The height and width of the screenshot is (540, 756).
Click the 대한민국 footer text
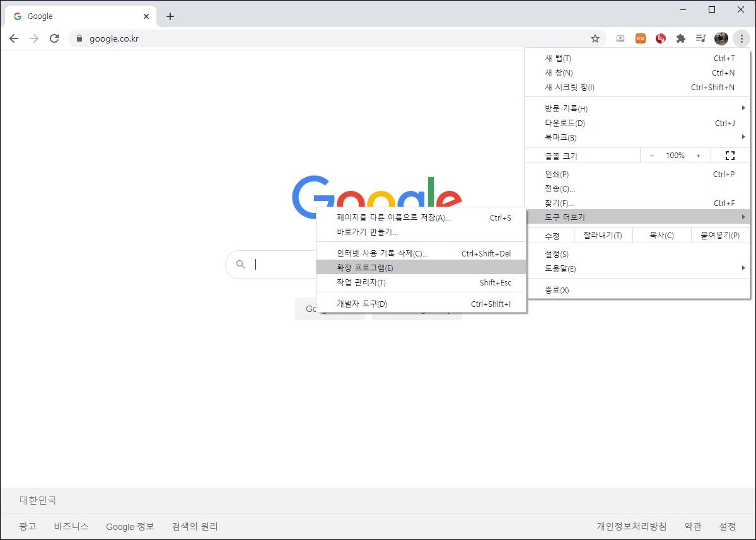coord(38,500)
